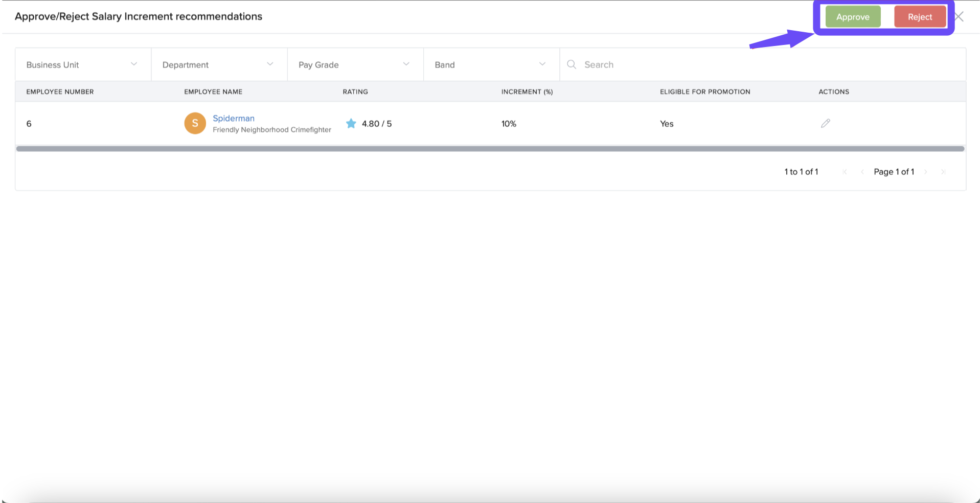Jump to the last page
The width and height of the screenshot is (980, 503).
pyautogui.click(x=943, y=172)
